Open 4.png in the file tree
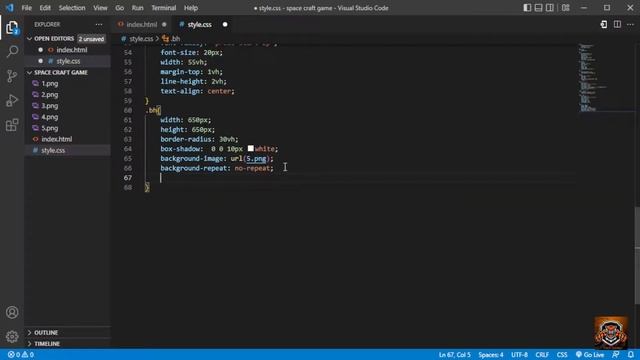This screenshot has height=360, width=640. pos(50,117)
